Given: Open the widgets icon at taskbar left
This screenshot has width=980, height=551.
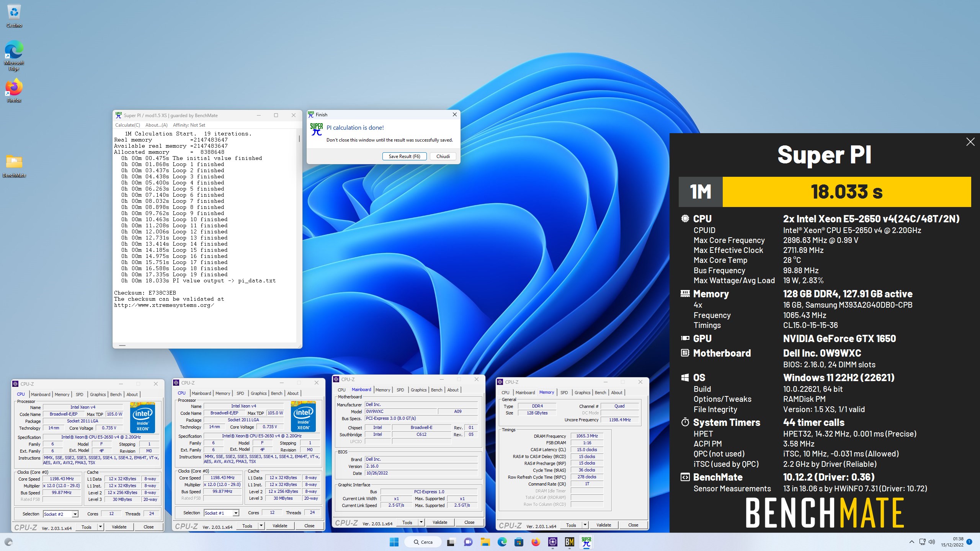Looking at the screenshot, I should click(x=8, y=542).
